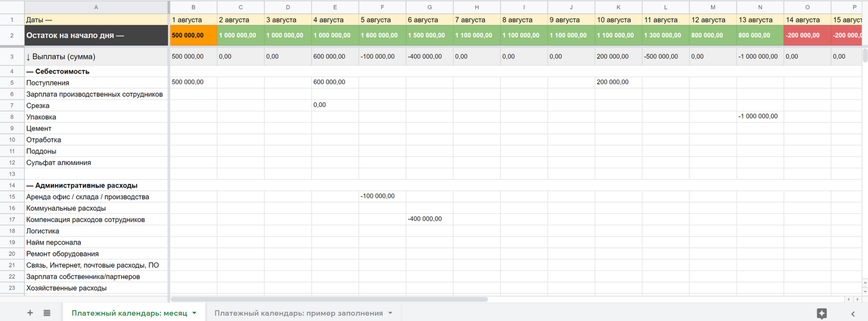Click the horizontal scroll left arrow
The width and height of the screenshot is (868, 321).
[x=849, y=299]
